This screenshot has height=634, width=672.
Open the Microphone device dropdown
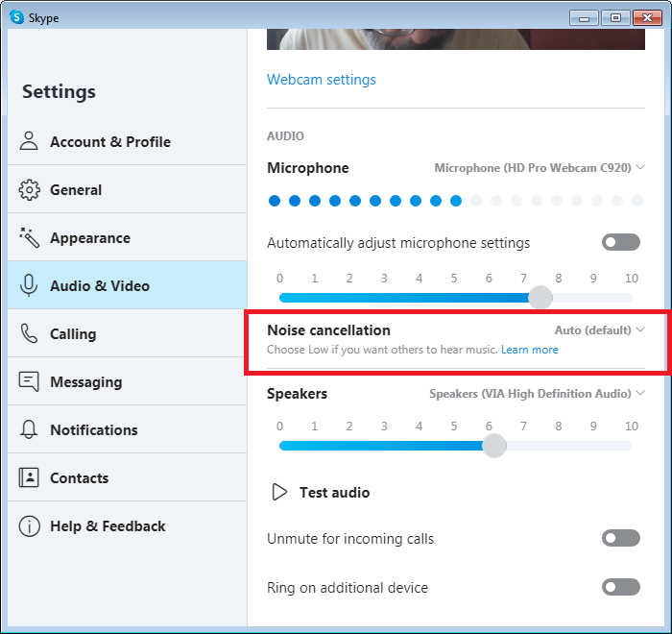click(x=540, y=168)
